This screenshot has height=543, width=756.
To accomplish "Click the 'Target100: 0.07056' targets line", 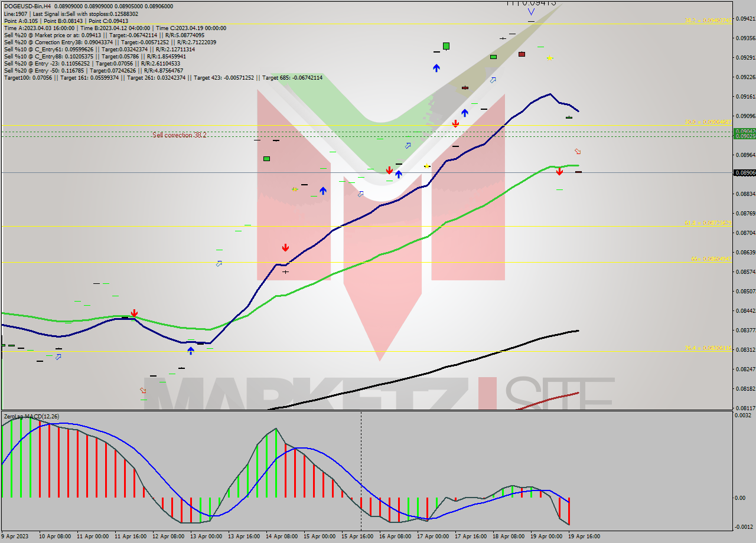I will [164, 77].
